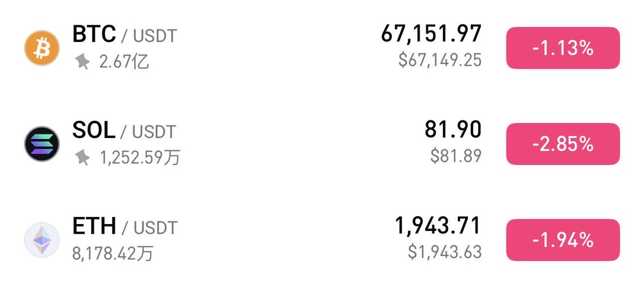Image resolution: width=644 pixels, height=288 pixels.
Task: Click the -2.85% change button for SOL
Action: click(563, 143)
